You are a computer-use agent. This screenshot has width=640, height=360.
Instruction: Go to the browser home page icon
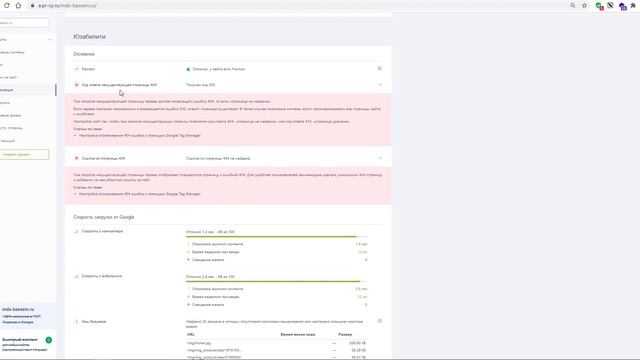coord(18,6)
